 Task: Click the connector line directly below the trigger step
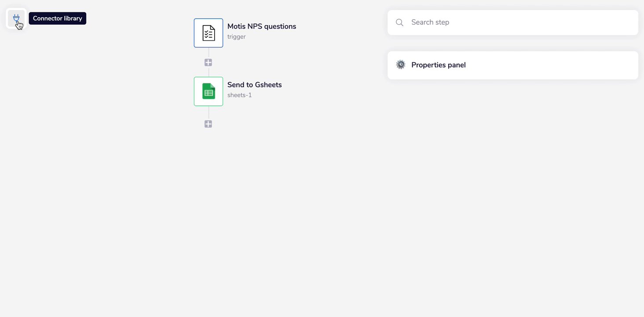pyautogui.click(x=209, y=53)
